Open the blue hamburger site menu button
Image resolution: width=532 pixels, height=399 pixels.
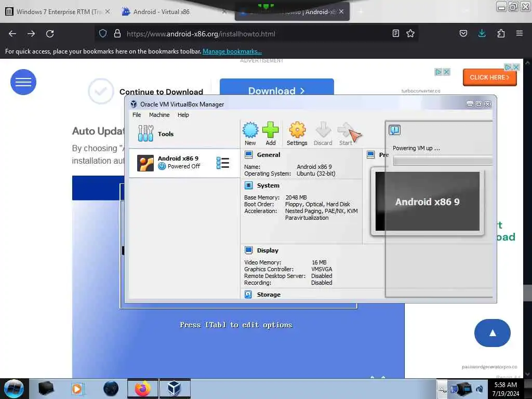pos(23,82)
